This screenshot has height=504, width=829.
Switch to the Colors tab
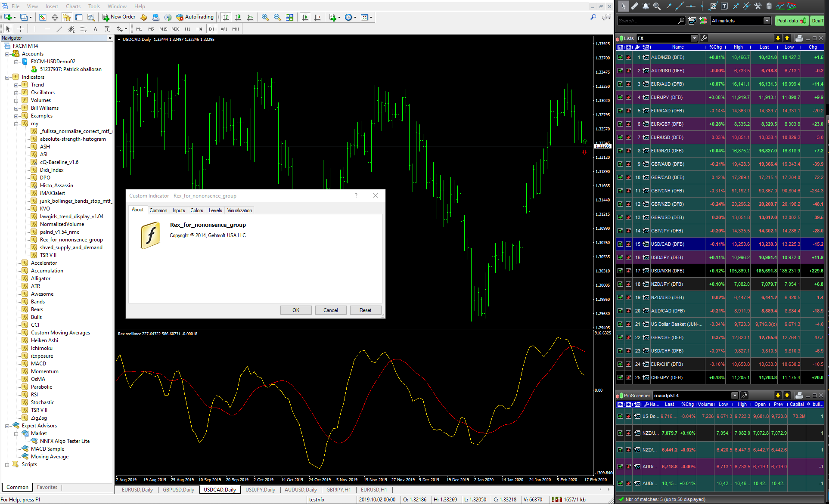pyautogui.click(x=196, y=210)
